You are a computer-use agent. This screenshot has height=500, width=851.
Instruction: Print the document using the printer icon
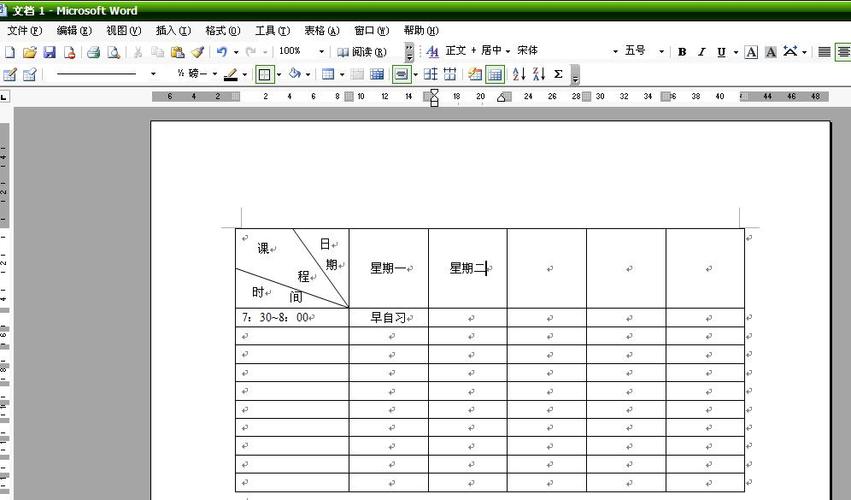click(x=93, y=52)
